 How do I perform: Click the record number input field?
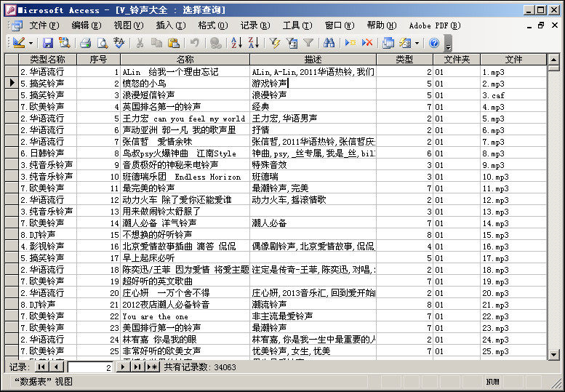[x=90, y=367]
